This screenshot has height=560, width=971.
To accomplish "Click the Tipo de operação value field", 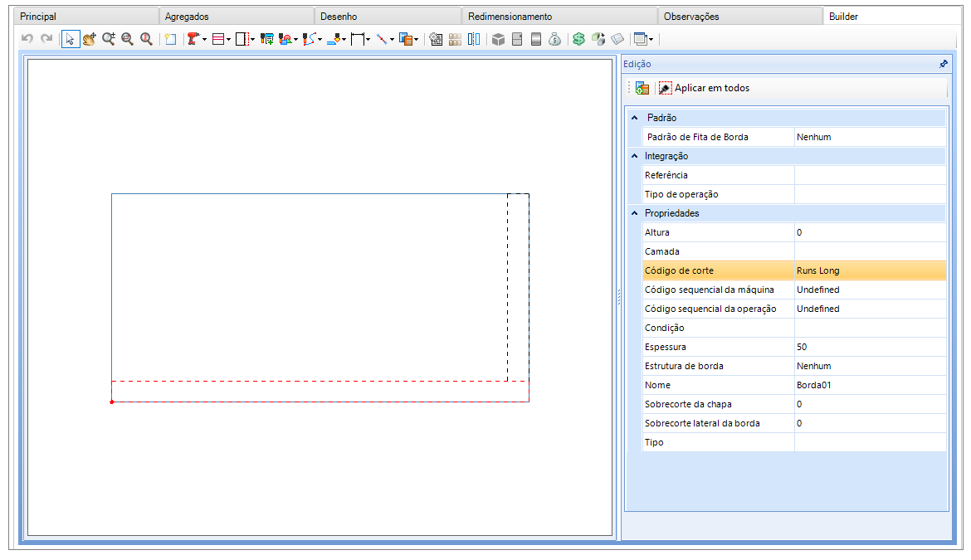I will point(870,194).
